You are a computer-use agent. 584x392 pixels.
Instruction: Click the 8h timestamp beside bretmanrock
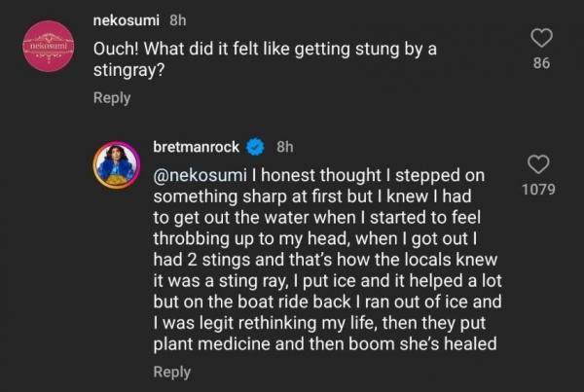(286, 148)
